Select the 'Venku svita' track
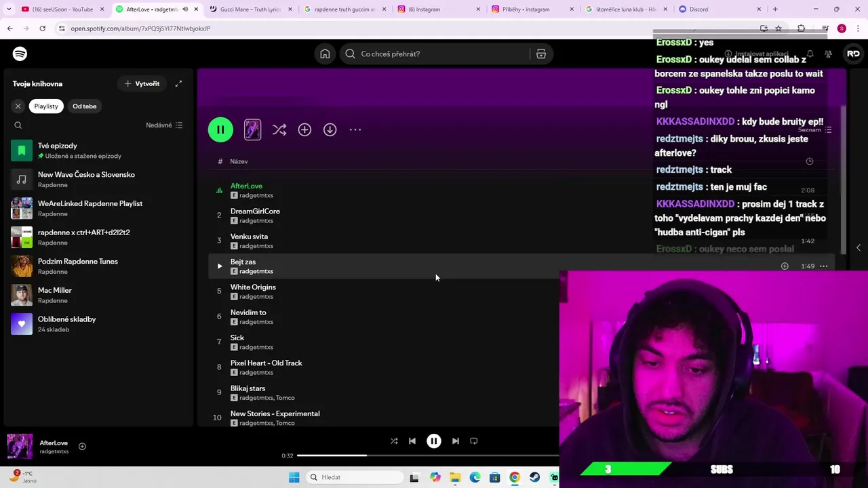 tap(249, 237)
